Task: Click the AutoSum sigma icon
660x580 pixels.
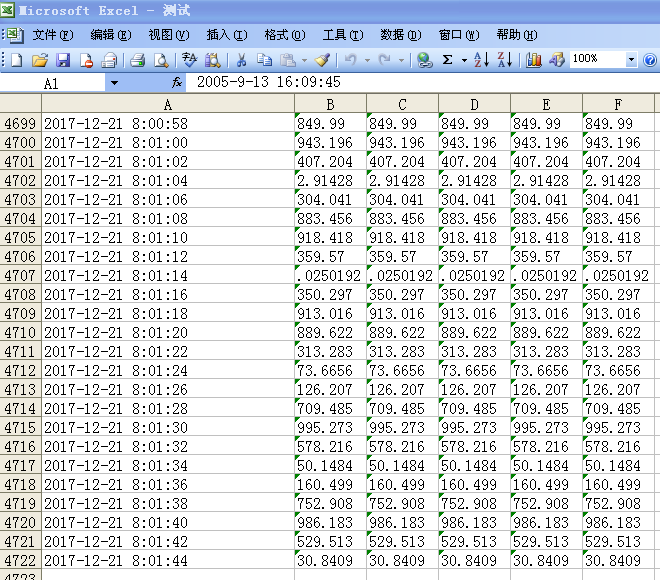Action: coord(447,60)
